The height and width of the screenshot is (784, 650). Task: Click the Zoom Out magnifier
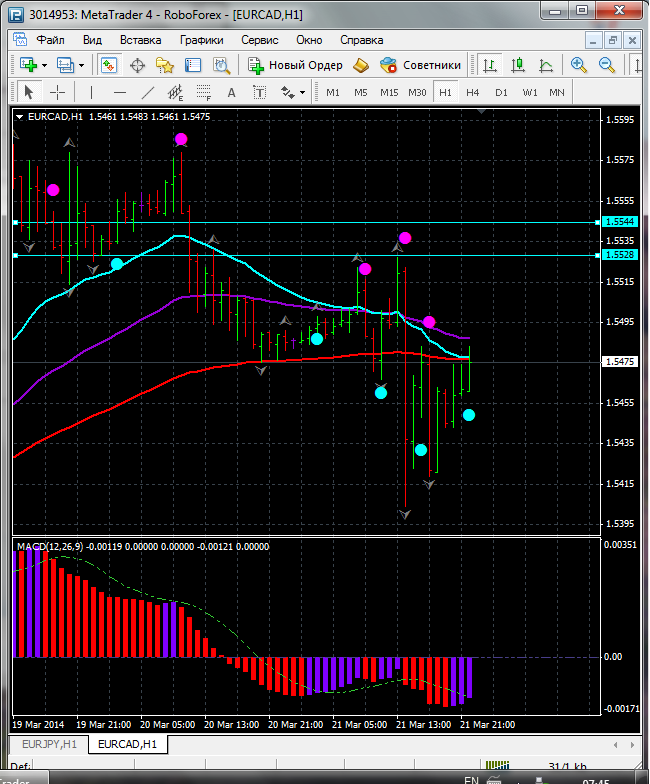pos(607,66)
